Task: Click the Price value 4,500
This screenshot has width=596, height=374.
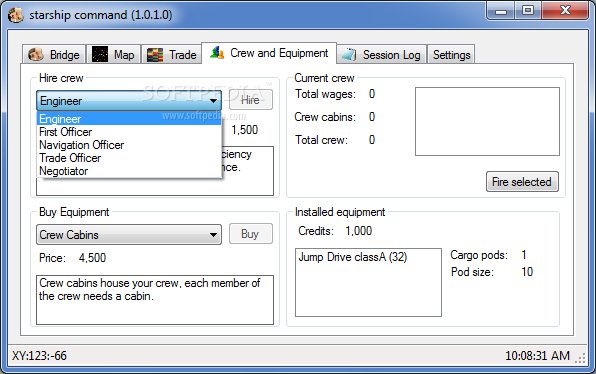Action: point(92,258)
